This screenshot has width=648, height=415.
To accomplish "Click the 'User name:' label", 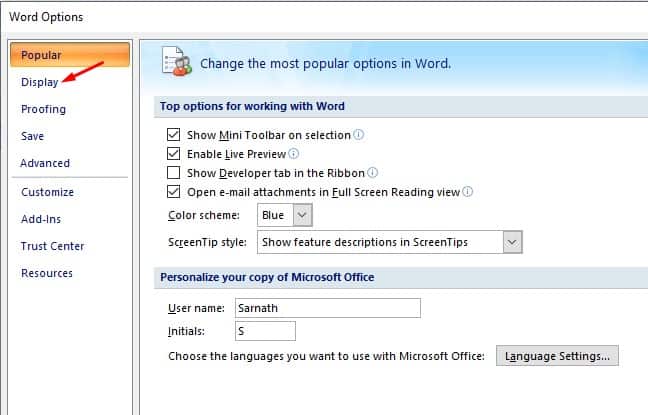I will click(x=196, y=308).
